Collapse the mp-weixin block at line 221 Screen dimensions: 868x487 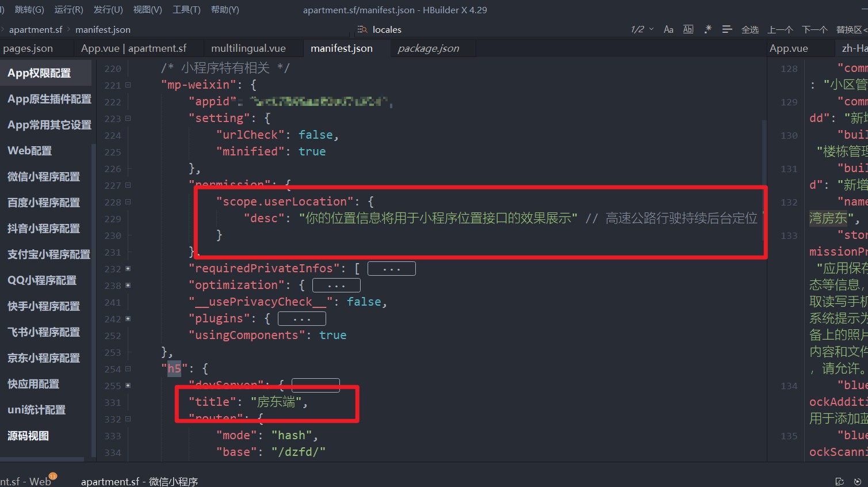pos(128,85)
